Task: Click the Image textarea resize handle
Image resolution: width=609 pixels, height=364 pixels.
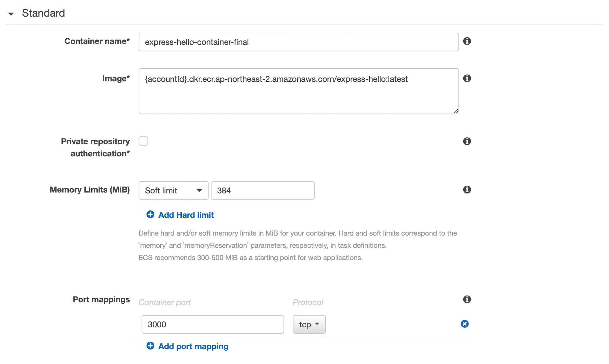Action: (456, 111)
